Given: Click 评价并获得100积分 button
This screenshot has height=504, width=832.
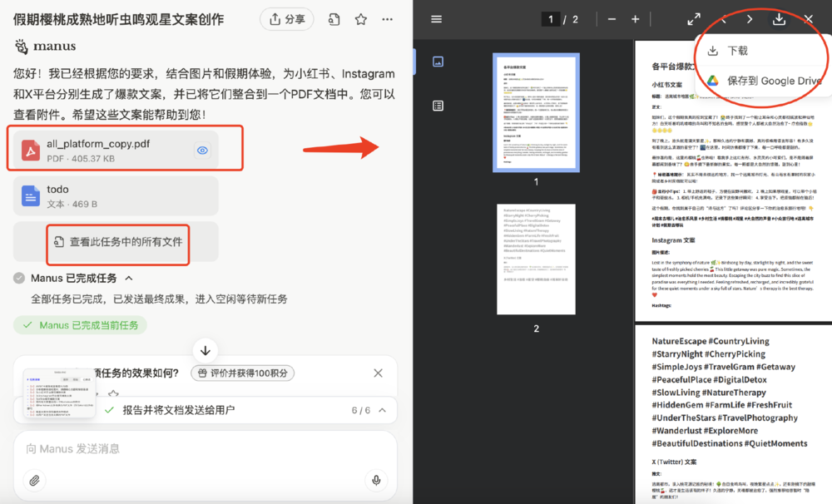Looking at the screenshot, I should tap(242, 373).
